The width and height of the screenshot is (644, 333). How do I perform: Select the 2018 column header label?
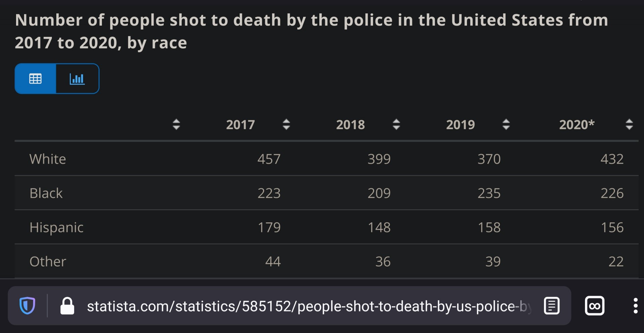(x=351, y=125)
